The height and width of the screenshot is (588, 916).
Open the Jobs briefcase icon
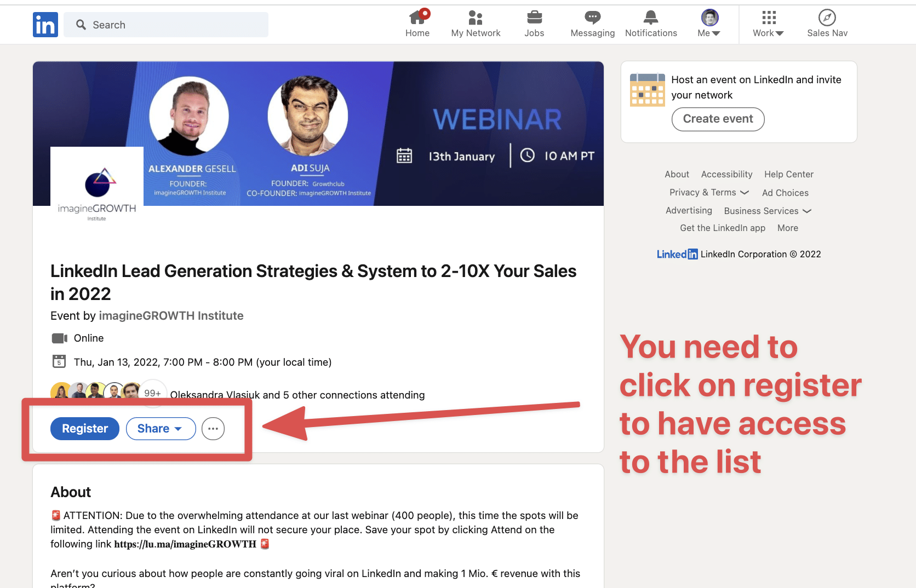click(534, 18)
